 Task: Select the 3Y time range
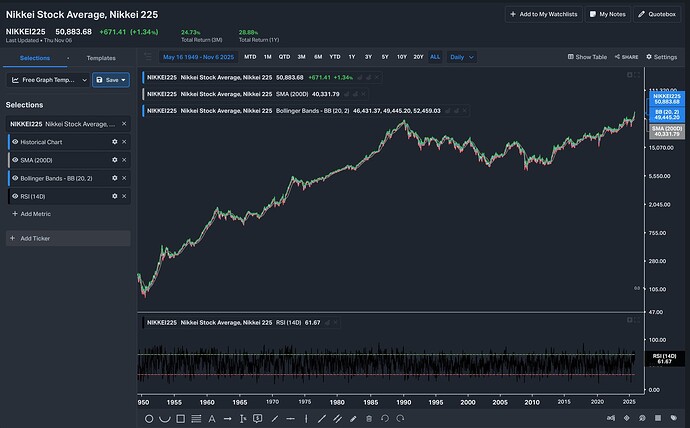pyautogui.click(x=368, y=57)
